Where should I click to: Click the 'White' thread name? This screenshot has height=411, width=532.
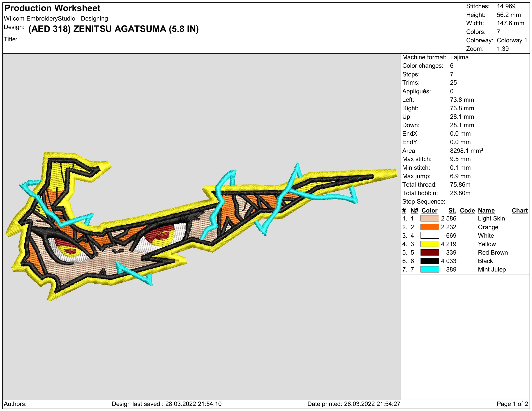(486, 235)
